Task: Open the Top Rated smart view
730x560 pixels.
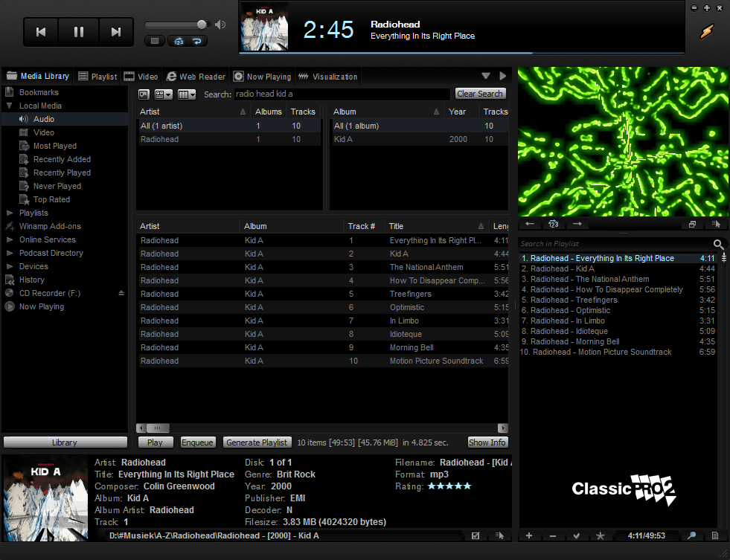Action: [51, 199]
